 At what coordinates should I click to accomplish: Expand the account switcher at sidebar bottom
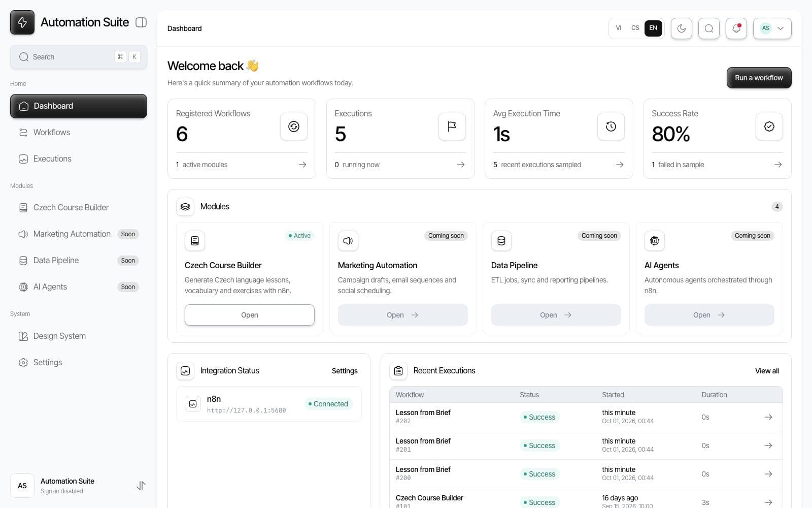141,486
